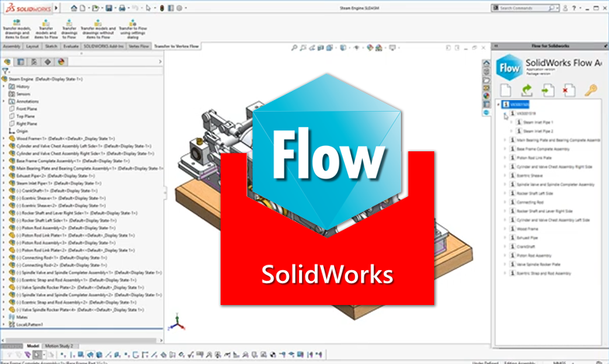Viewport: 609px width, 364px height.
Task: Open the dropdown arrow beside the Select cursor
Action: [154, 8]
